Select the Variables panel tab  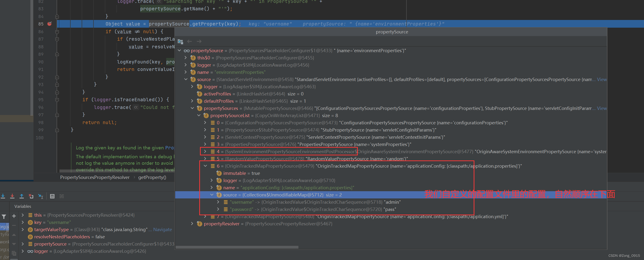point(22,206)
